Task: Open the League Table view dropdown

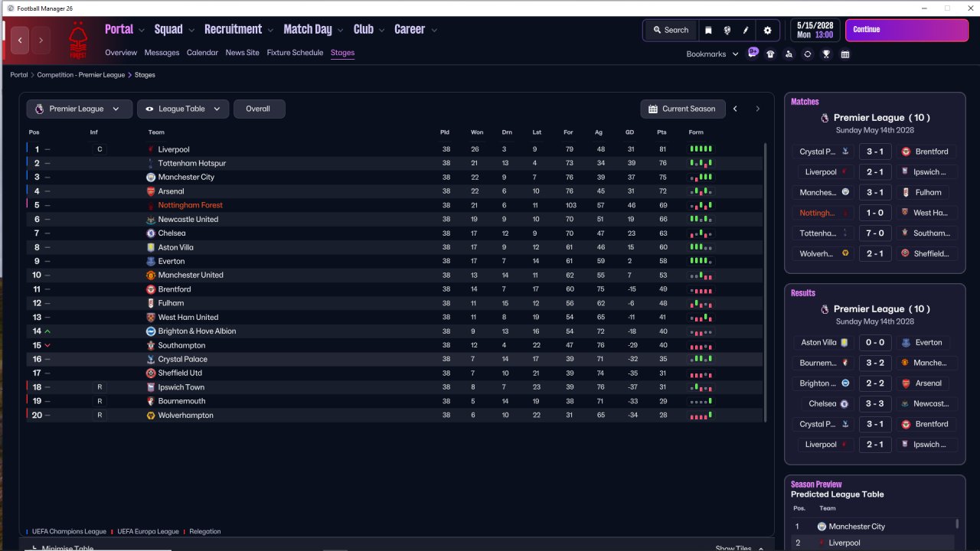Action: coord(183,109)
